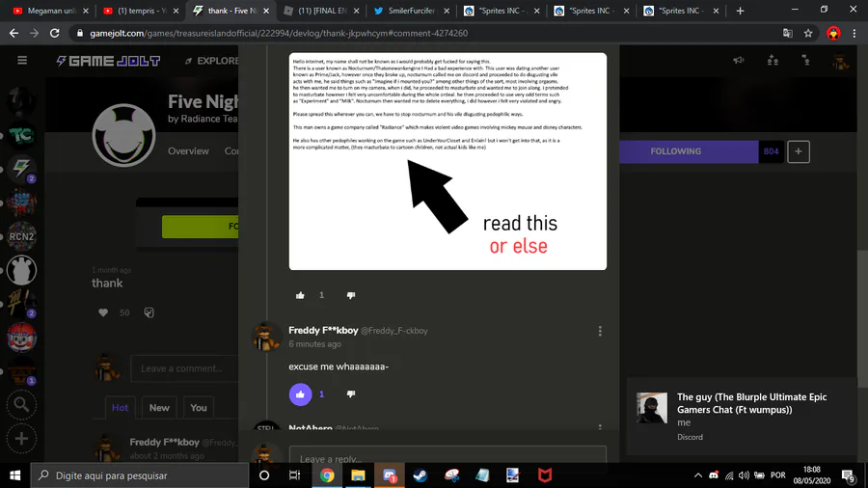Switch to New comments tab

click(x=159, y=408)
